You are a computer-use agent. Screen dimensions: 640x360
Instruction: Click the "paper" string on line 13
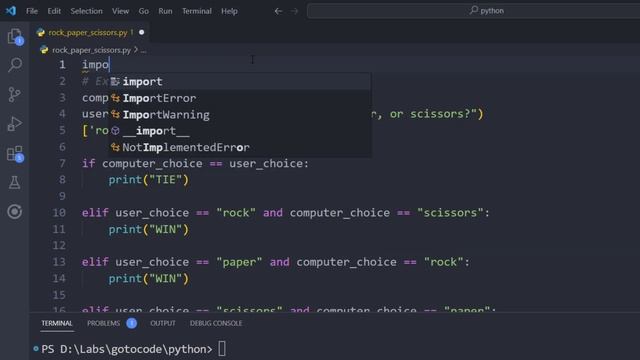(x=239, y=262)
